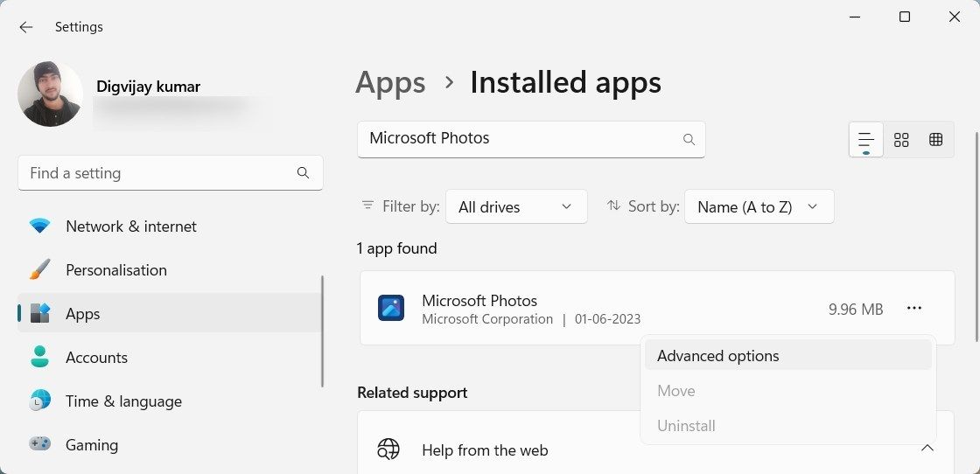This screenshot has width=980, height=474.
Task: Open Network & internet settings
Action: click(131, 227)
